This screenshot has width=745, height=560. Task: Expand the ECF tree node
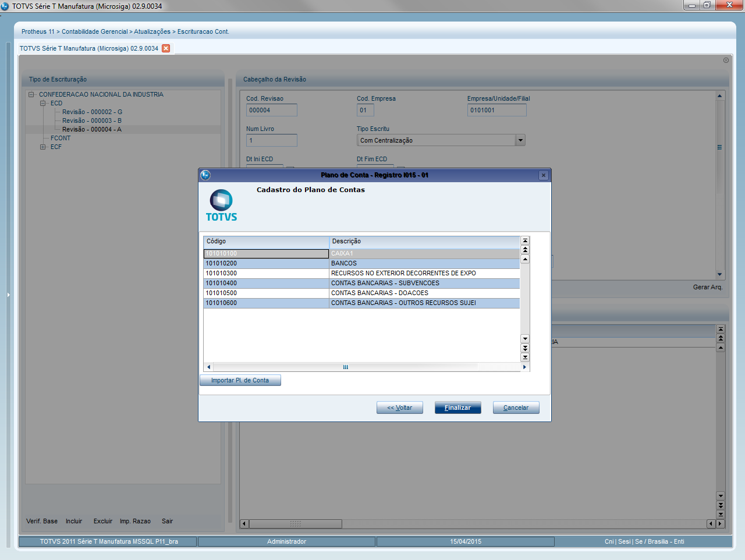coord(43,147)
